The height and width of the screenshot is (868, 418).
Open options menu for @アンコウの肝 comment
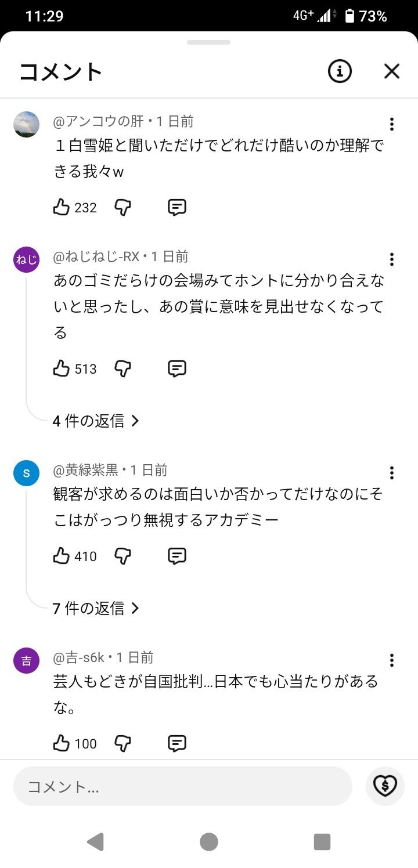(392, 124)
